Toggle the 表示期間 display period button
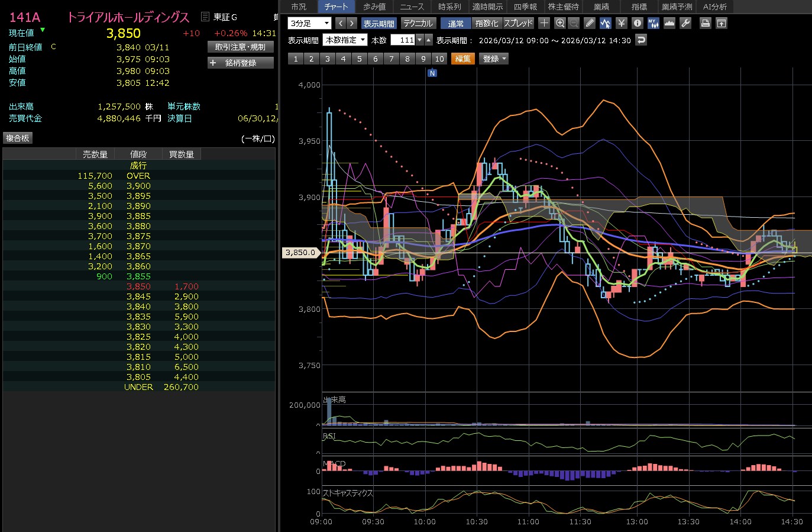 [378, 23]
